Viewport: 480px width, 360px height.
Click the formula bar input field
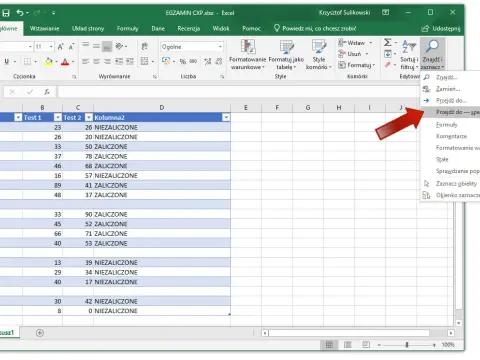(238, 92)
